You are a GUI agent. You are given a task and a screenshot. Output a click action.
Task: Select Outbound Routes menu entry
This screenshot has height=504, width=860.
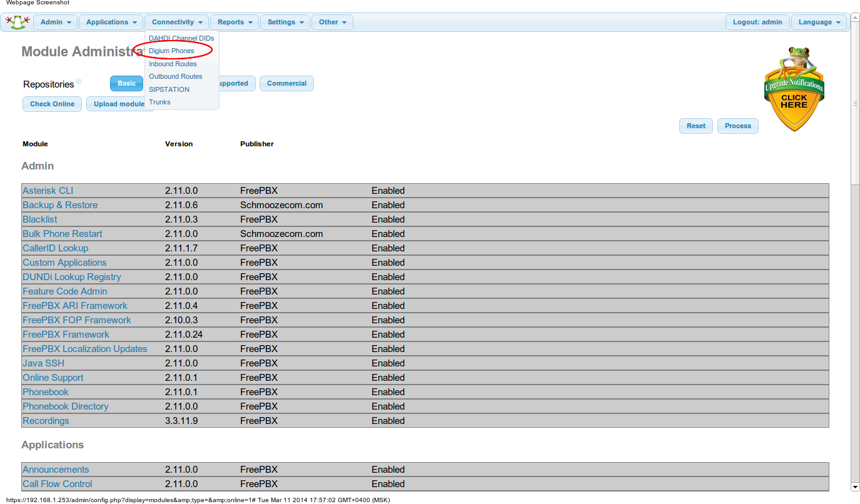(x=176, y=76)
